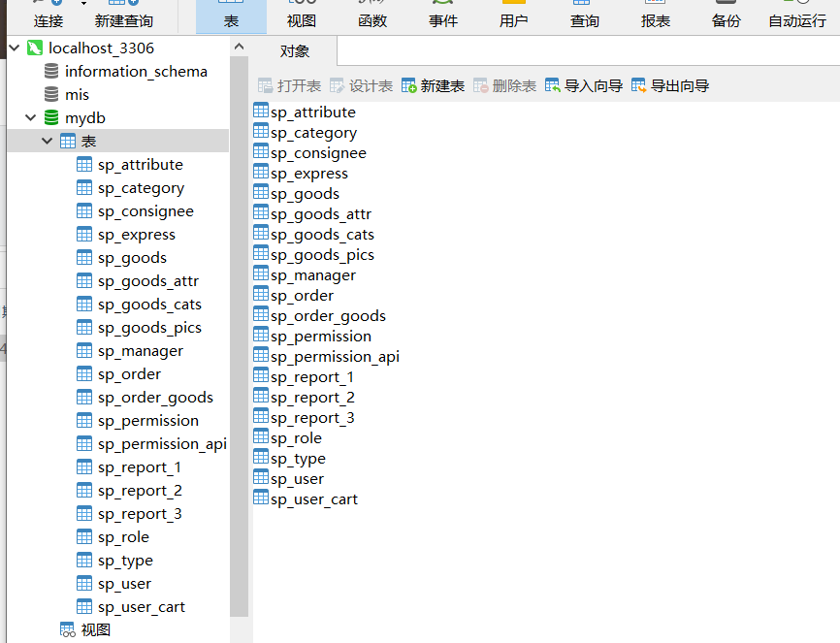This screenshot has width=840, height=643.
Task: Select sp_order_goods in object list
Action: point(329,315)
